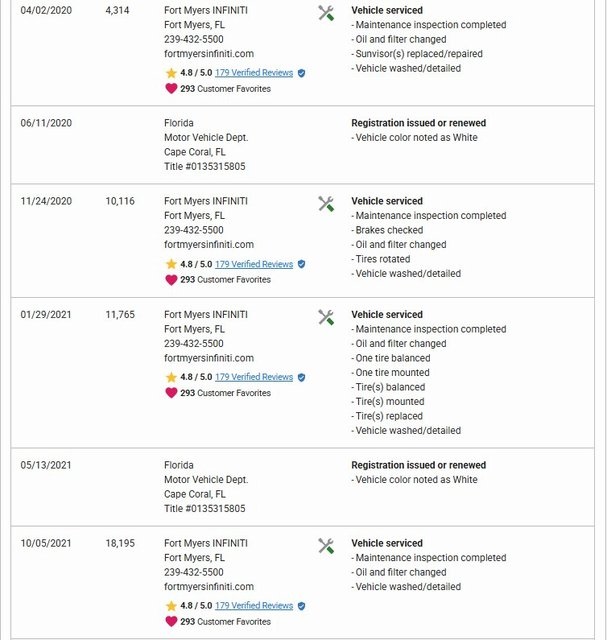Click the verified shield badge in the 10/05/2021 entry

tap(301, 606)
